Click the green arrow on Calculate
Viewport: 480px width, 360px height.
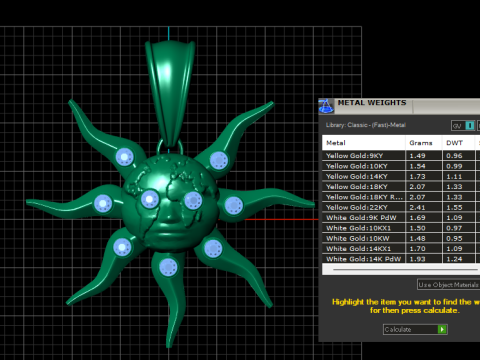tap(442, 329)
